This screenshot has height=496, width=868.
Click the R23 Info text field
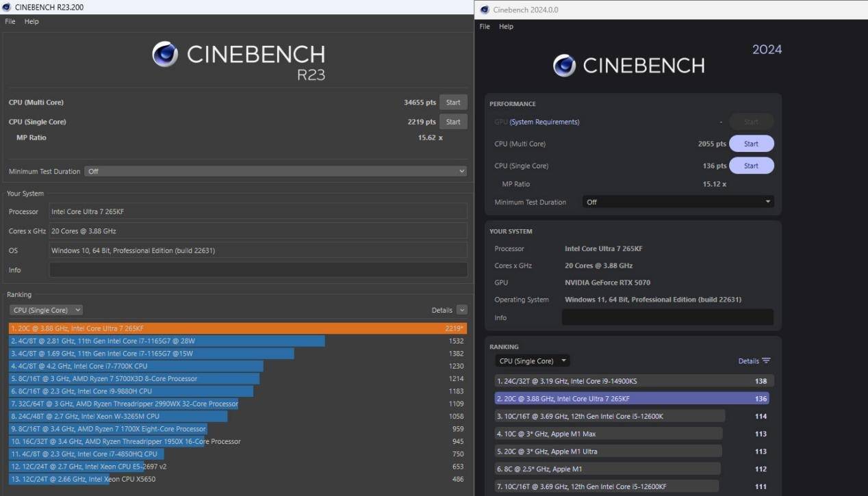(258, 270)
